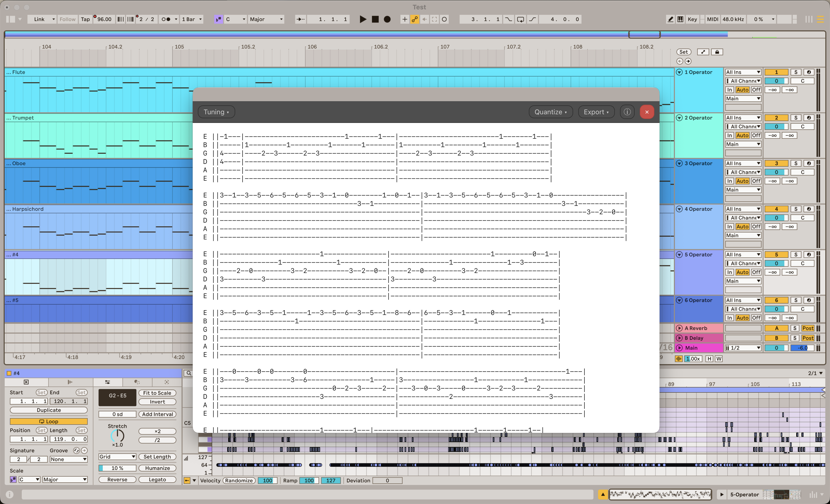Click Main track volume -6.0 slider
The image size is (830, 504).
pos(802,348)
